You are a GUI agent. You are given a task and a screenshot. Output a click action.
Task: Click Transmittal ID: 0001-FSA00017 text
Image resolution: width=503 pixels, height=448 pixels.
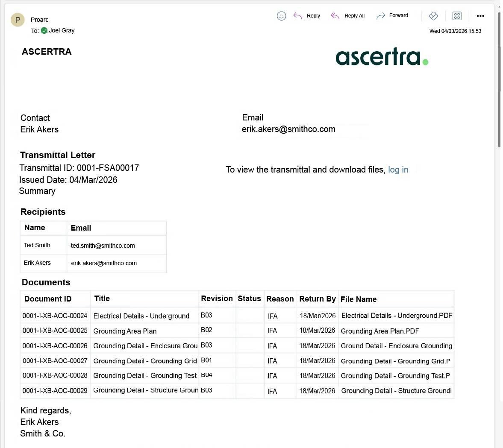[79, 168]
